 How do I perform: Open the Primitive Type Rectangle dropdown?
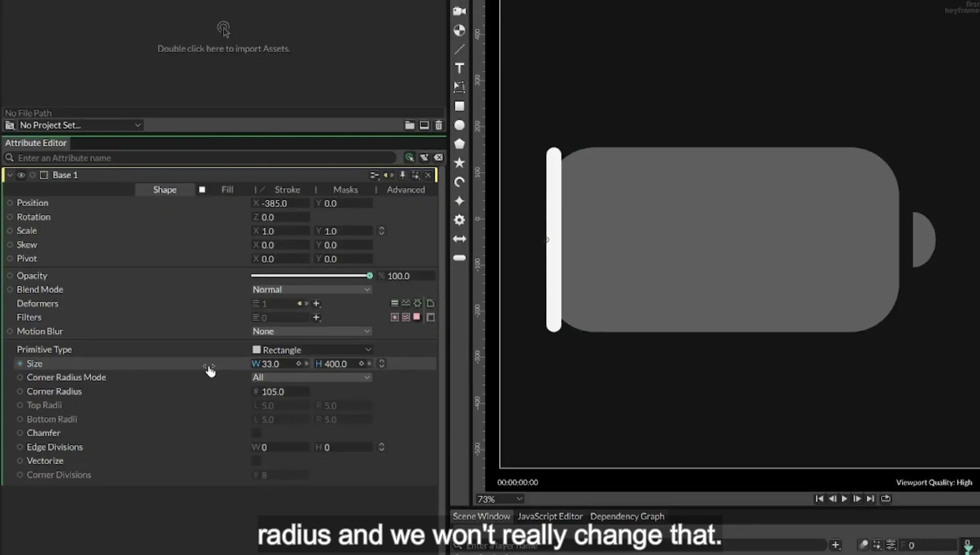pos(311,350)
